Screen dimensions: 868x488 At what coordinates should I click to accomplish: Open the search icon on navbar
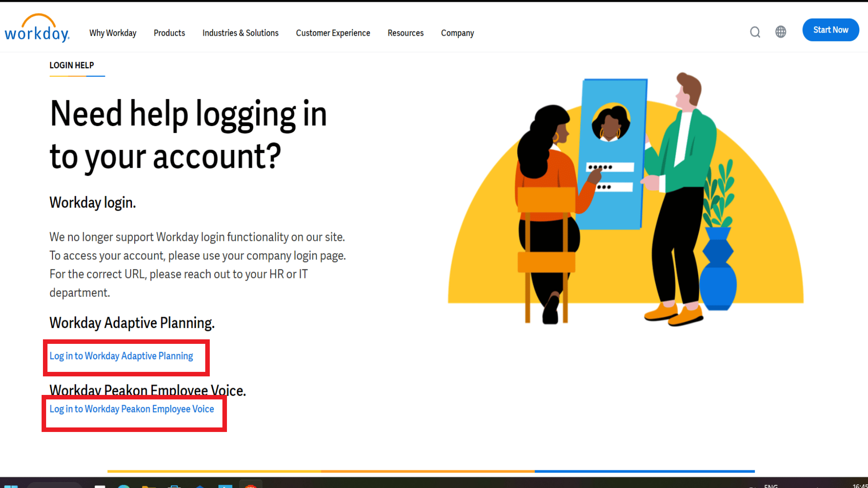coord(755,32)
